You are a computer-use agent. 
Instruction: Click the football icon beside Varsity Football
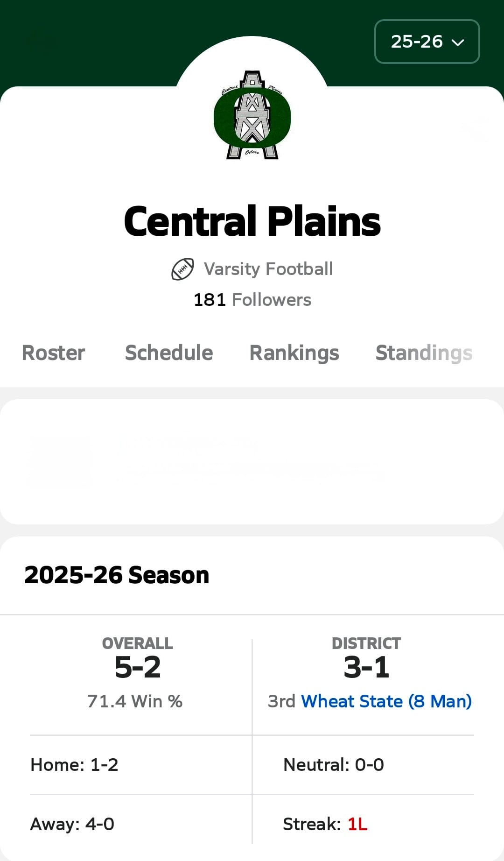182,269
